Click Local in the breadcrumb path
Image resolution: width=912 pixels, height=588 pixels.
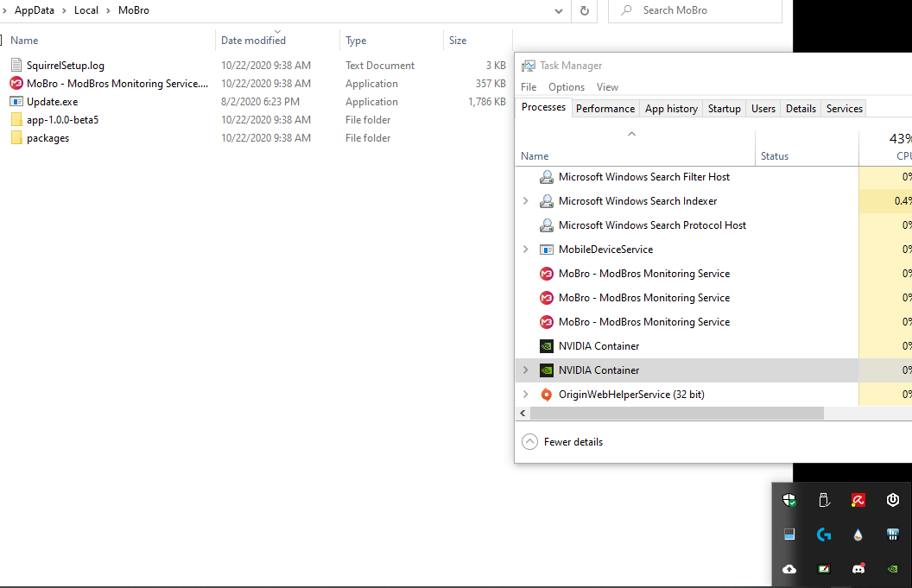pyautogui.click(x=86, y=10)
